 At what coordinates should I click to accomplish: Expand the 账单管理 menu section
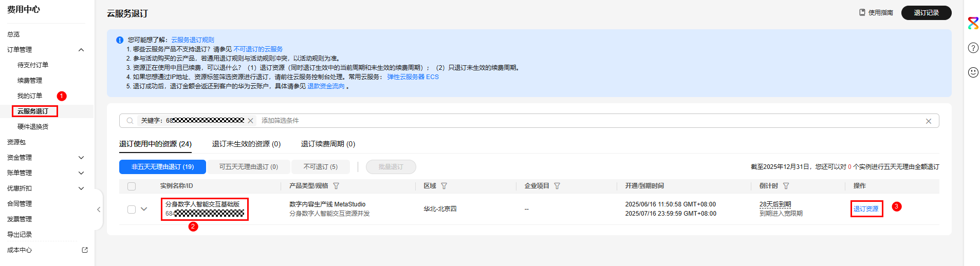81,173
